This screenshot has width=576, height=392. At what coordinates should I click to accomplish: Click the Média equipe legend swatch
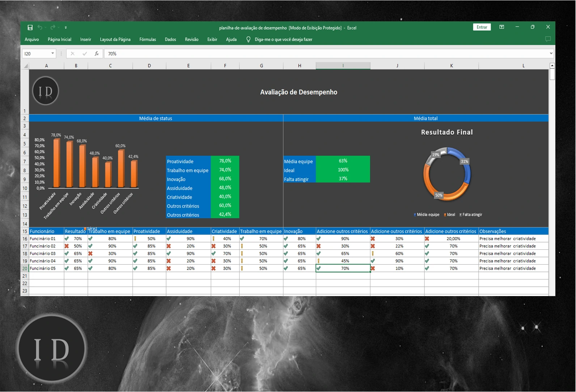[415, 215]
